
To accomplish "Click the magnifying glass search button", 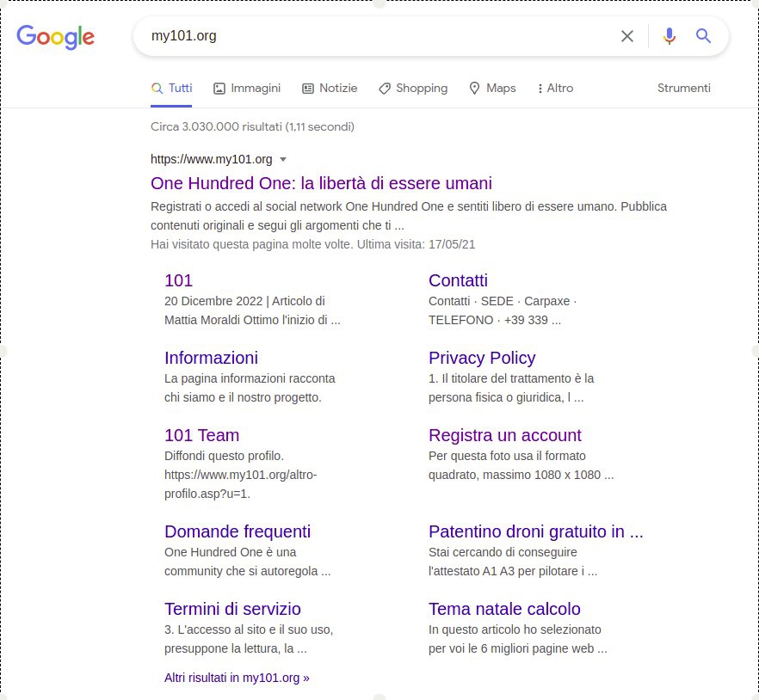I will tap(703, 36).
